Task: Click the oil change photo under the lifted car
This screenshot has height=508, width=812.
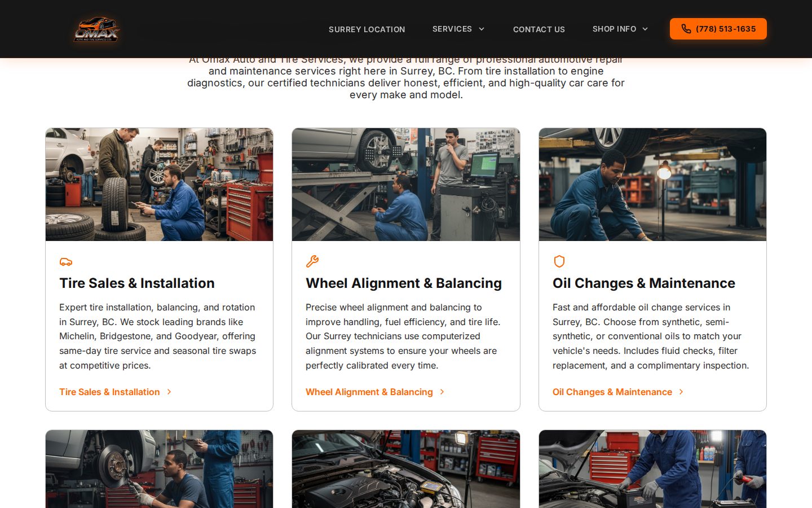Action: (652, 185)
